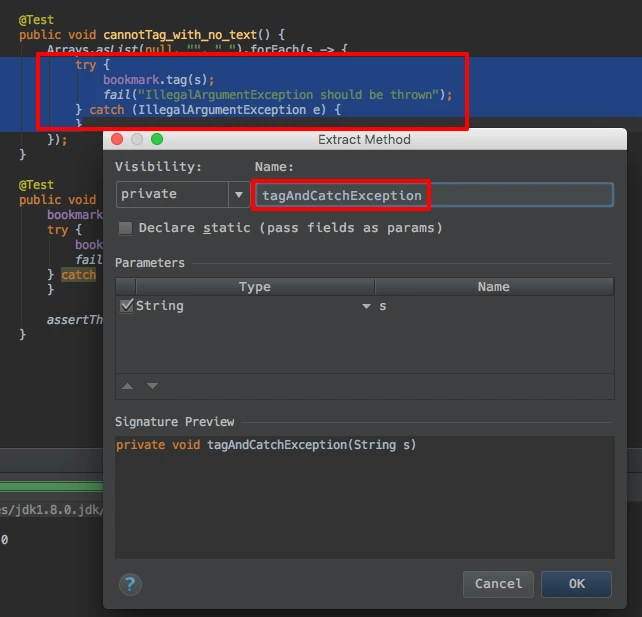This screenshot has height=617, width=642.
Task: Click the first @Test annotation in editor
Action: 36,20
